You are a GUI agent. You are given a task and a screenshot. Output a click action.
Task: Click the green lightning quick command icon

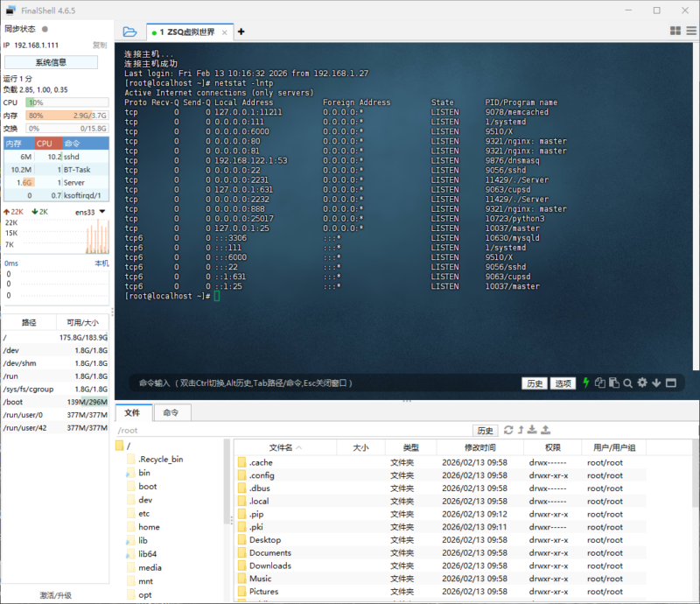(x=586, y=383)
